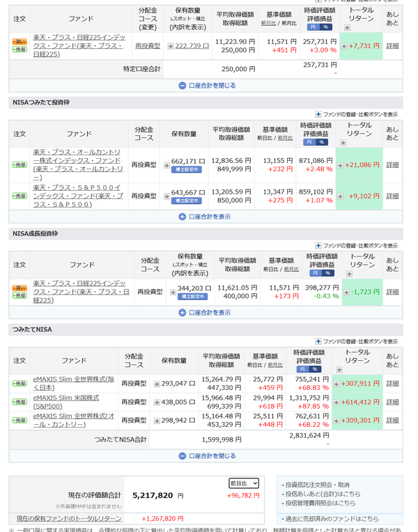Image resolution: width=418 pixels, height=532 pixels.
Task: Expand 口座合計を表示 under NISA成長投資枠
Action: pyautogui.click(x=204, y=313)
